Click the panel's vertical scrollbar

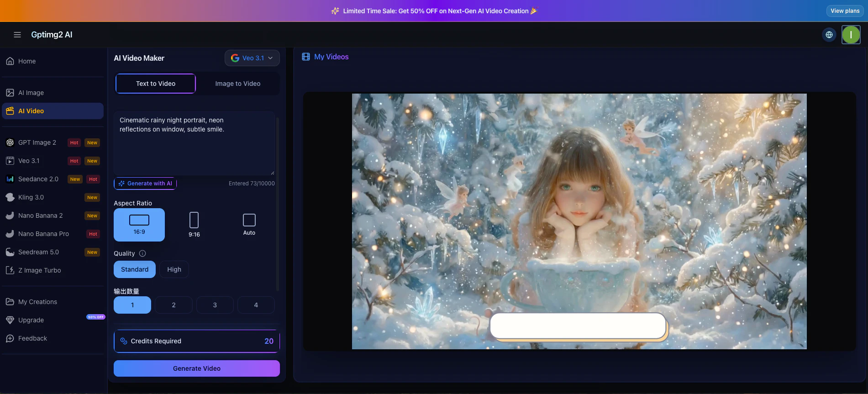pyautogui.click(x=278, y=204)
